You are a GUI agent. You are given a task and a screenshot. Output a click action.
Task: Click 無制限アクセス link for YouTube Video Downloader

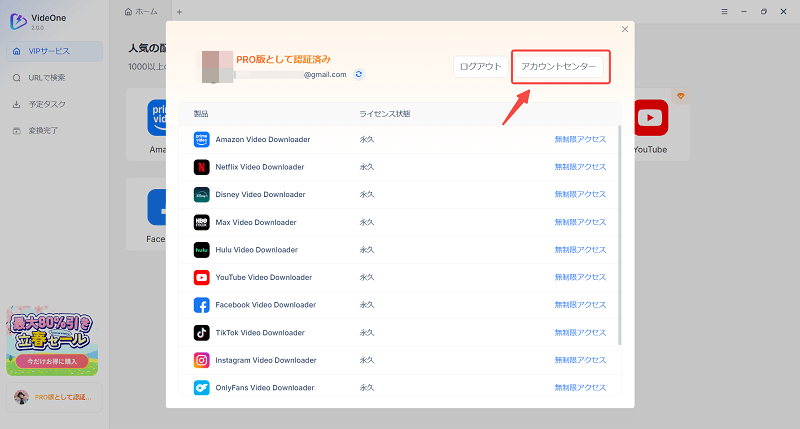tap(580, 277)
